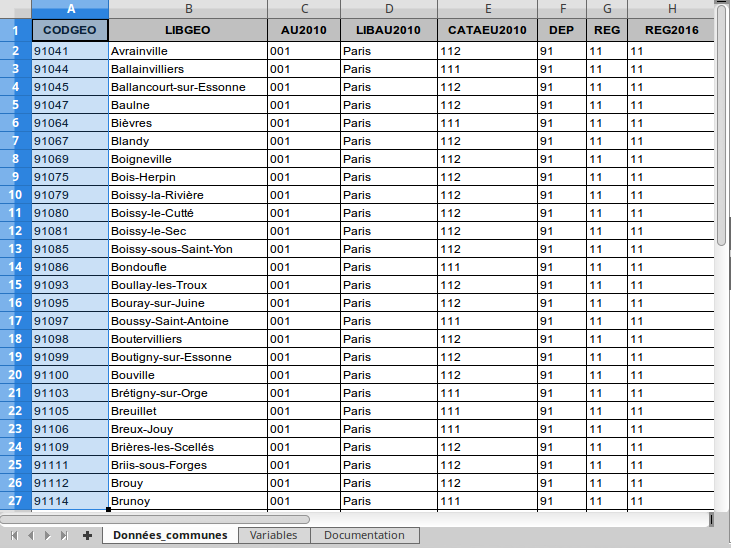Select cell containing Ballancourt-sur-Essonne
Viewport: 731px width, 548px height.
(x=187, y=87)
